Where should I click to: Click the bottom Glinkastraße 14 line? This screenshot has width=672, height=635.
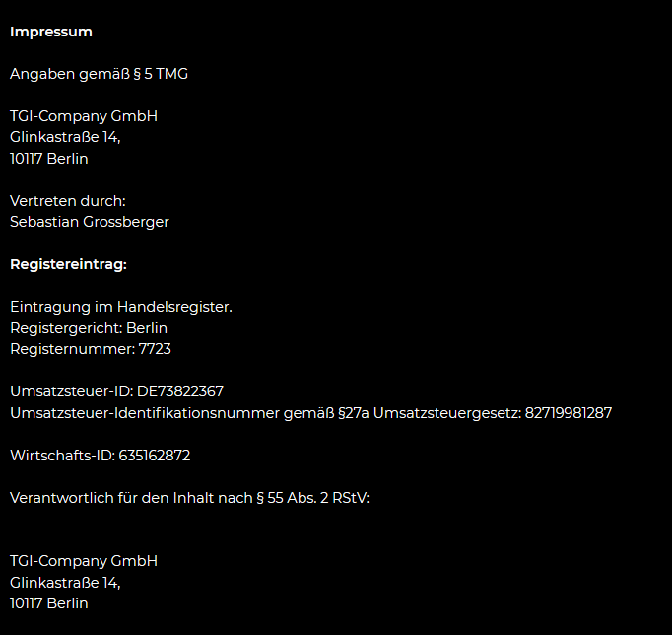65,583
